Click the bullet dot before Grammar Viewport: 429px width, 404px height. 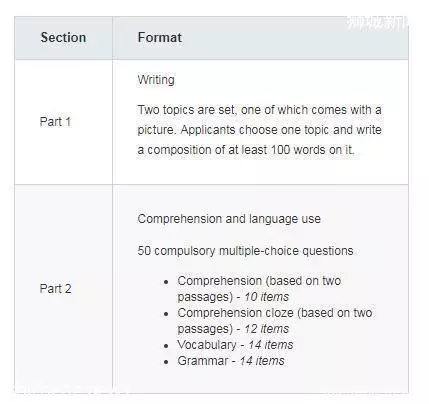coord(166,362)
